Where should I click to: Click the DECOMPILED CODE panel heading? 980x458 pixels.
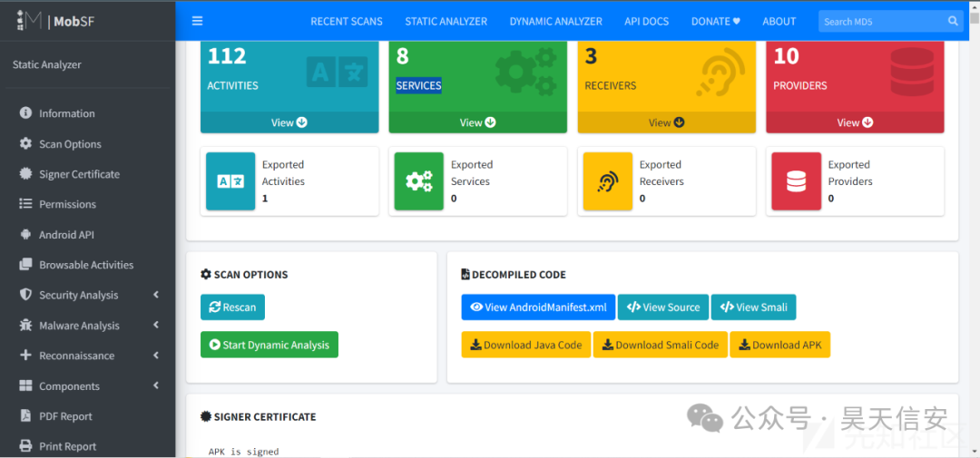514,274
